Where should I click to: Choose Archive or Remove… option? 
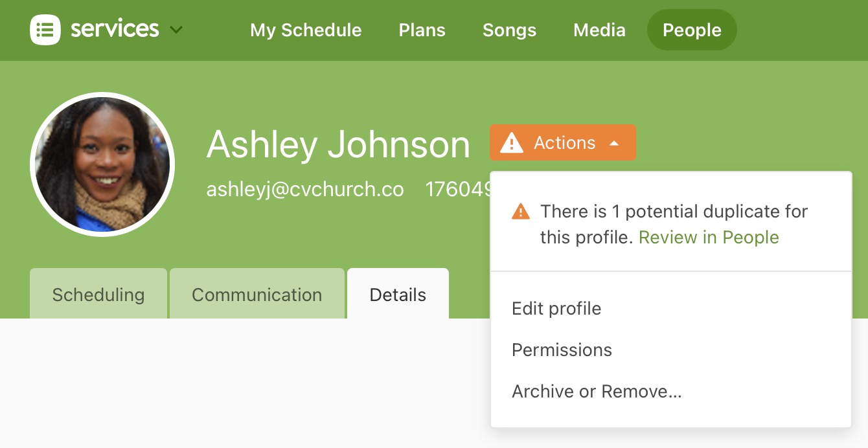[597, 391]
